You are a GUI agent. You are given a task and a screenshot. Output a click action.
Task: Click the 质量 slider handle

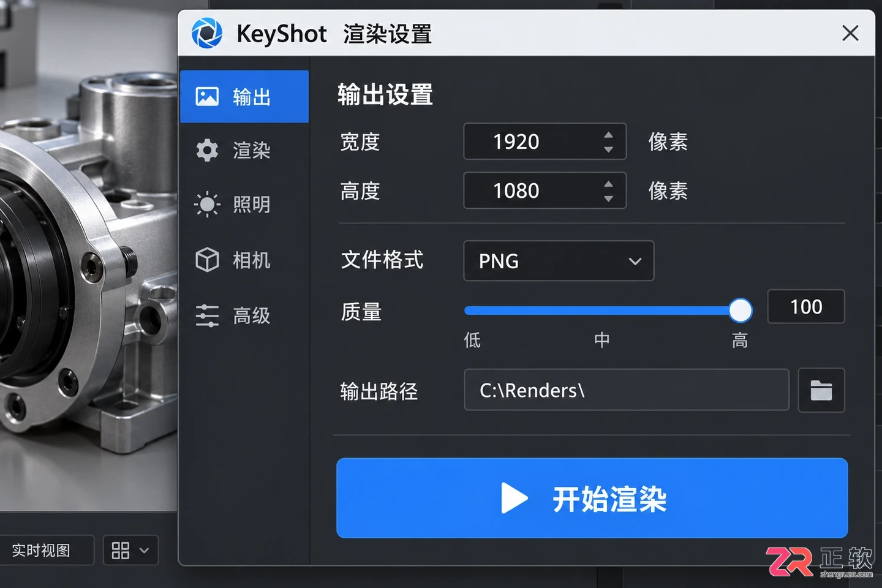741,311
